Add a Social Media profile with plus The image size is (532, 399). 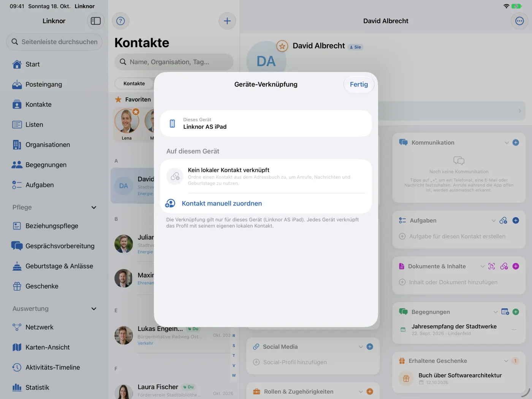pos(370,347)
